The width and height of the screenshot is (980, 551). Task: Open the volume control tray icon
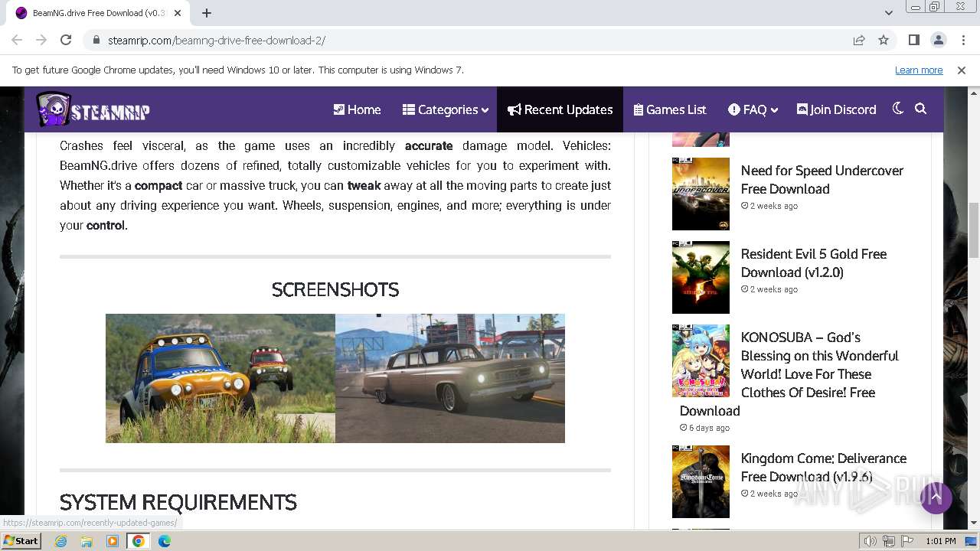point(870,541)
